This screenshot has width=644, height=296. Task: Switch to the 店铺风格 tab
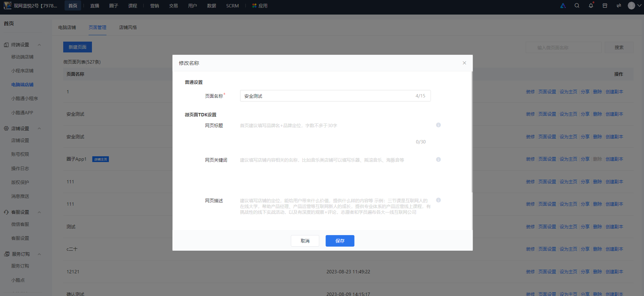pyautogui.click(x=128, y=27)
